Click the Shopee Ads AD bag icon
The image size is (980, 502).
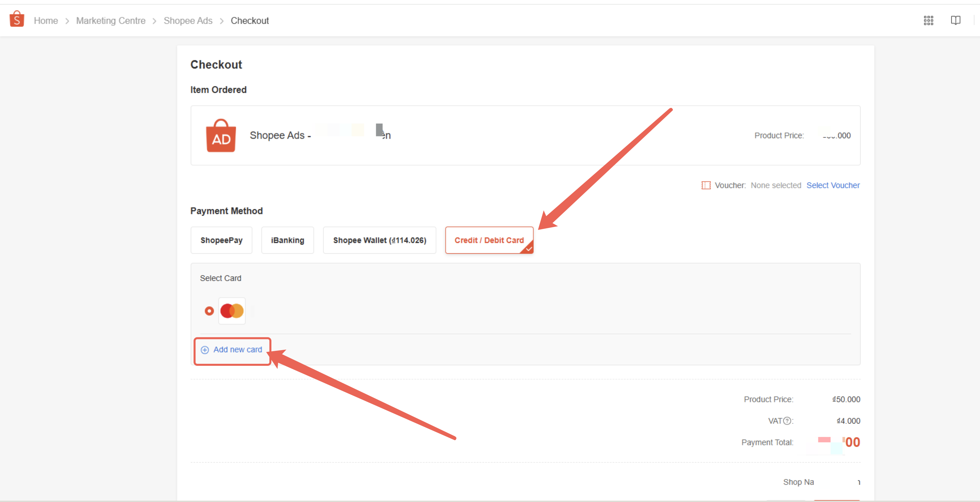point(221,136)
